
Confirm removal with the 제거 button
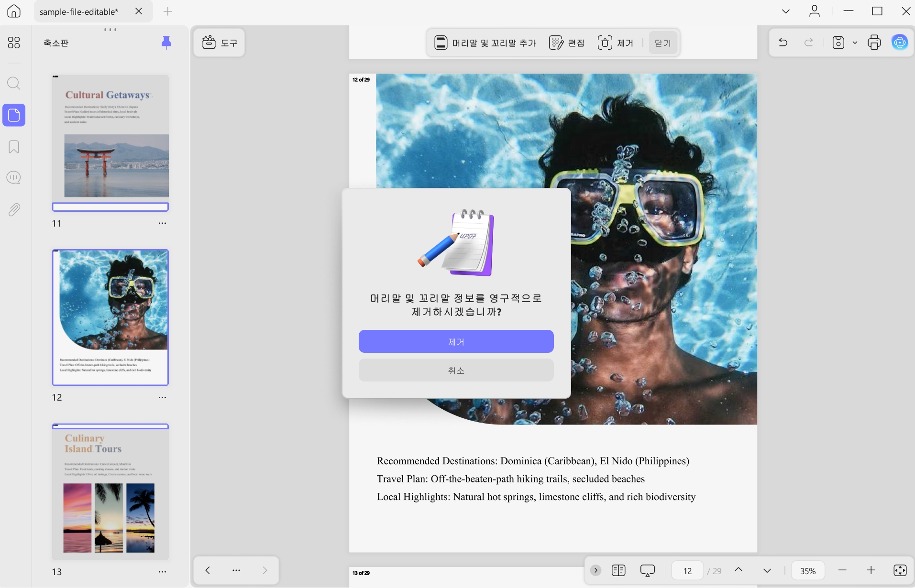456,341
